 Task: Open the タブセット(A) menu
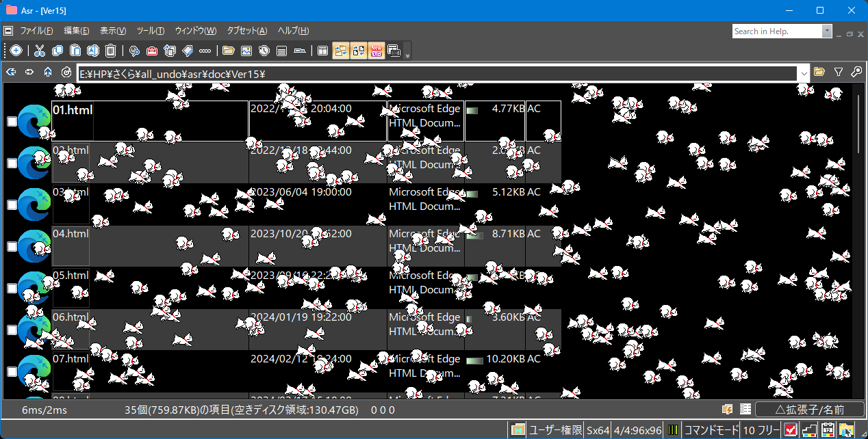246,31
